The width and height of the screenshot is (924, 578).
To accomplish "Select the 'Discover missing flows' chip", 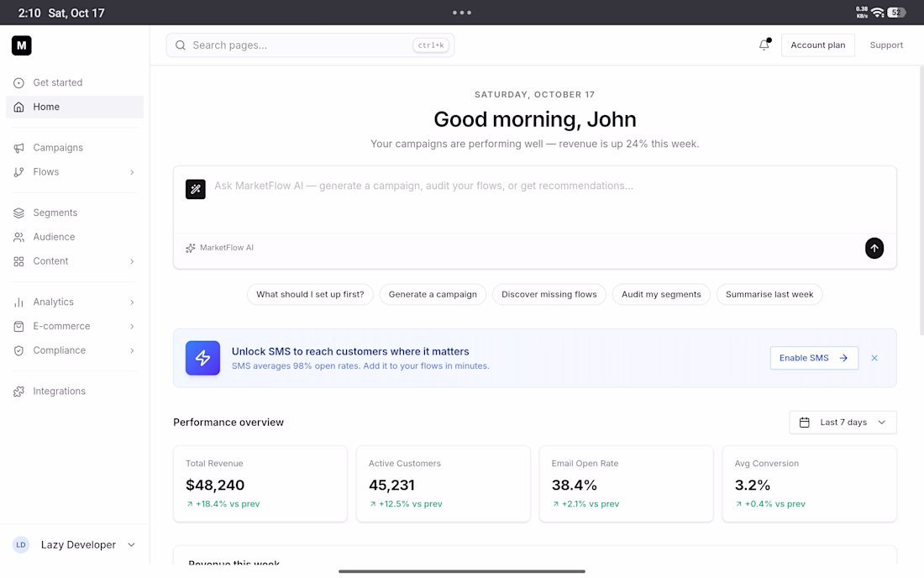I will 549,295.
